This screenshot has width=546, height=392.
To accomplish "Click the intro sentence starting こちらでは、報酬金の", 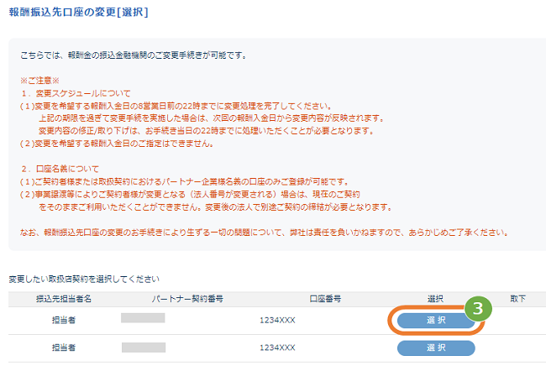I will point(134,55).
